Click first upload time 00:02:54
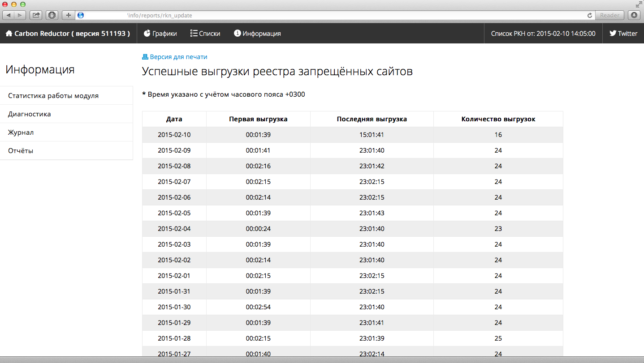The width and height of the screenshot is (644, 363). [258, 307]
